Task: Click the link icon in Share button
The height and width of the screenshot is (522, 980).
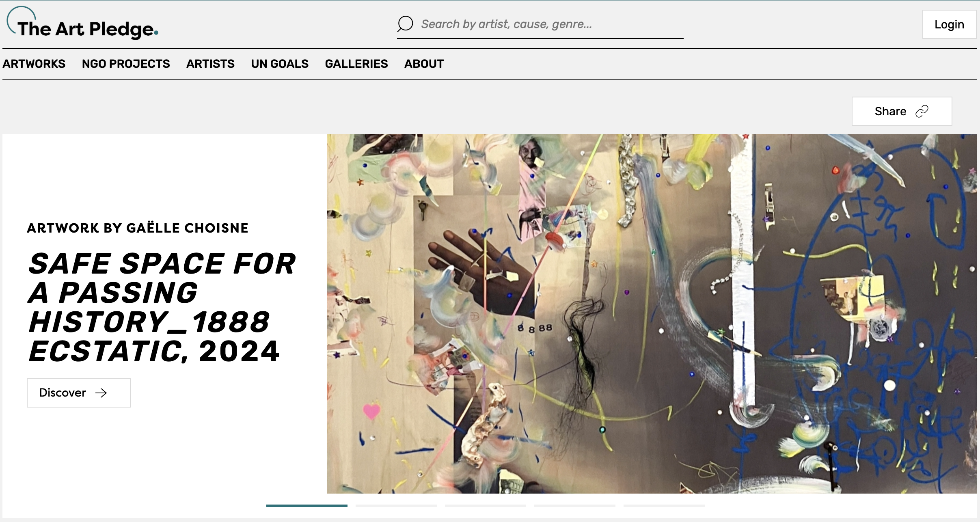Action: (x=922, y=111)
